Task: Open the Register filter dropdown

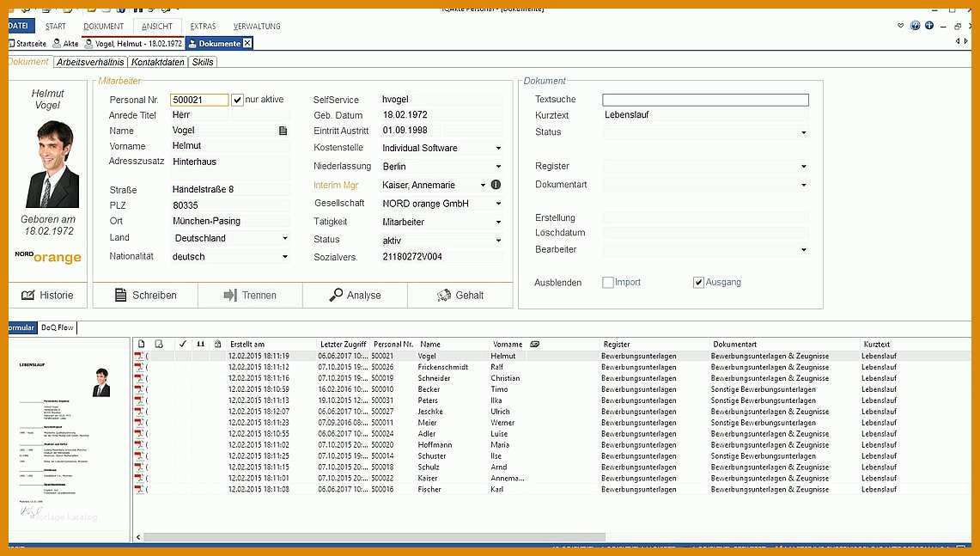Action: point(804,167)
